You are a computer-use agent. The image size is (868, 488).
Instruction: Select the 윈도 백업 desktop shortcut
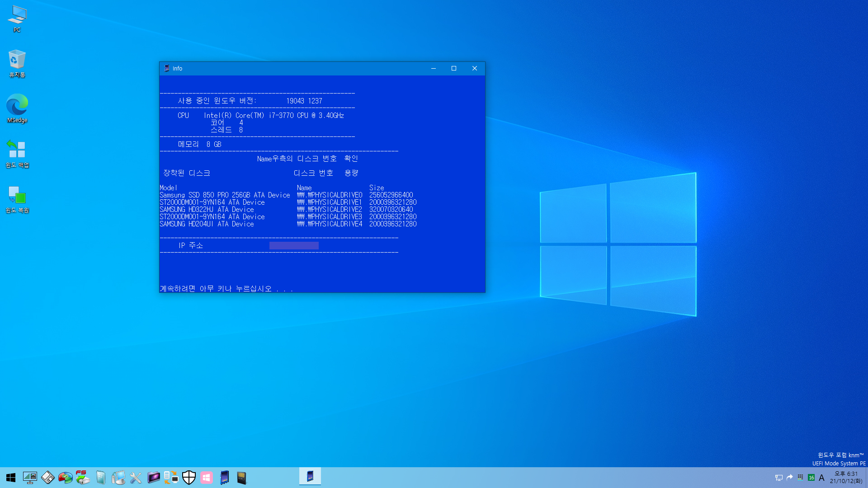tap(17, 154)
